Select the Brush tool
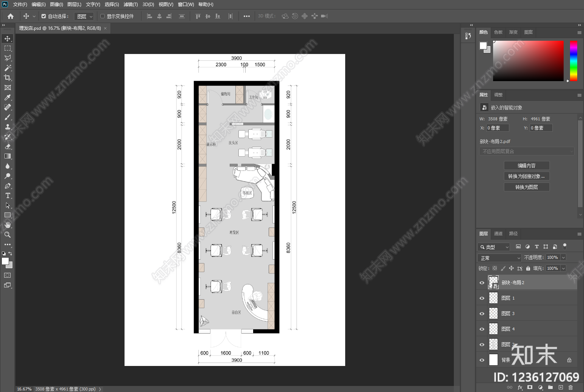Image resolution: width=584 pixels, height=392 pixels. tap(8, 117)
